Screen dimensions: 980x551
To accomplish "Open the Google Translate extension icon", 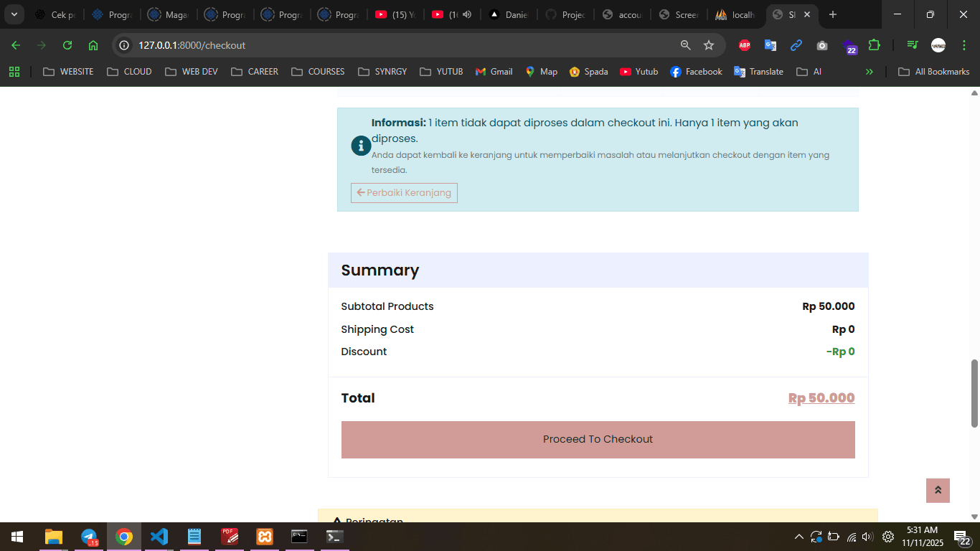I will coord(771,44).
